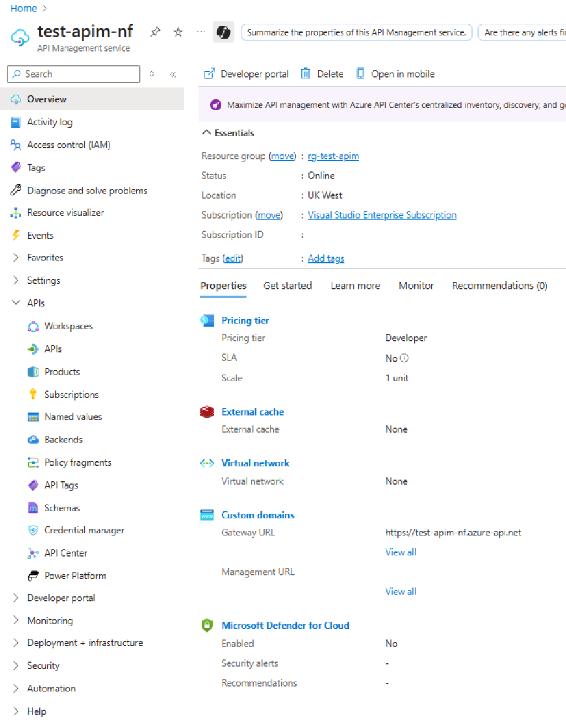Collapse the APIs tree section
This screenshot has height=728, width=566.
pyautogui.click(x=15, y=303)
